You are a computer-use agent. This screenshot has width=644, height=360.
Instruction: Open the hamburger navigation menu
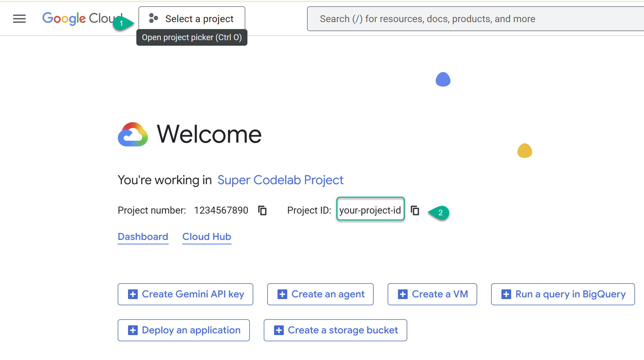pos(19,19)
